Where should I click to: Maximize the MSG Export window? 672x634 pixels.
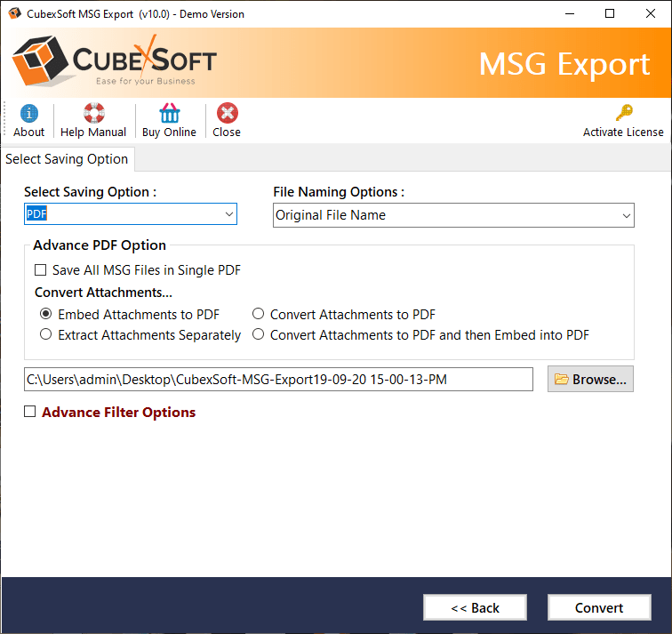pos(610,13)
